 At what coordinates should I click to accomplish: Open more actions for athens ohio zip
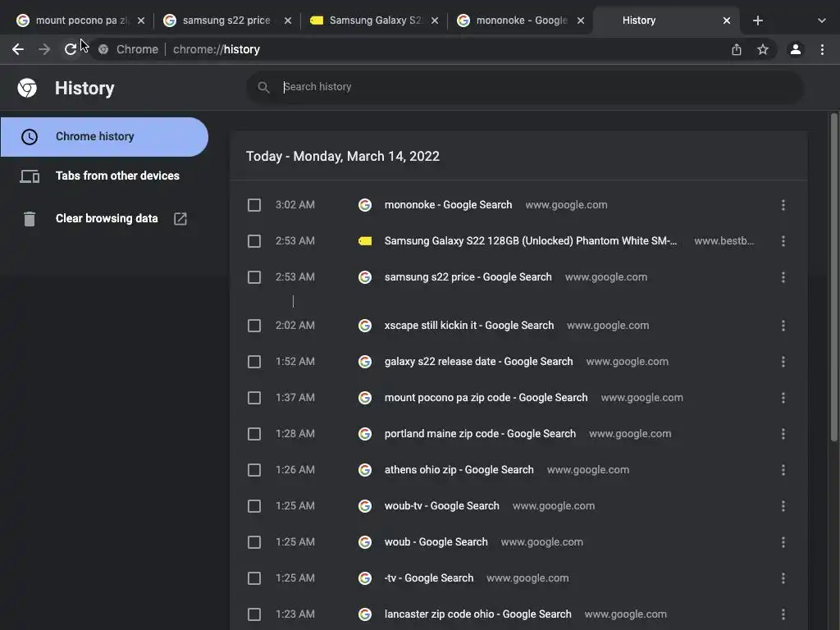[x=783, y=470]
